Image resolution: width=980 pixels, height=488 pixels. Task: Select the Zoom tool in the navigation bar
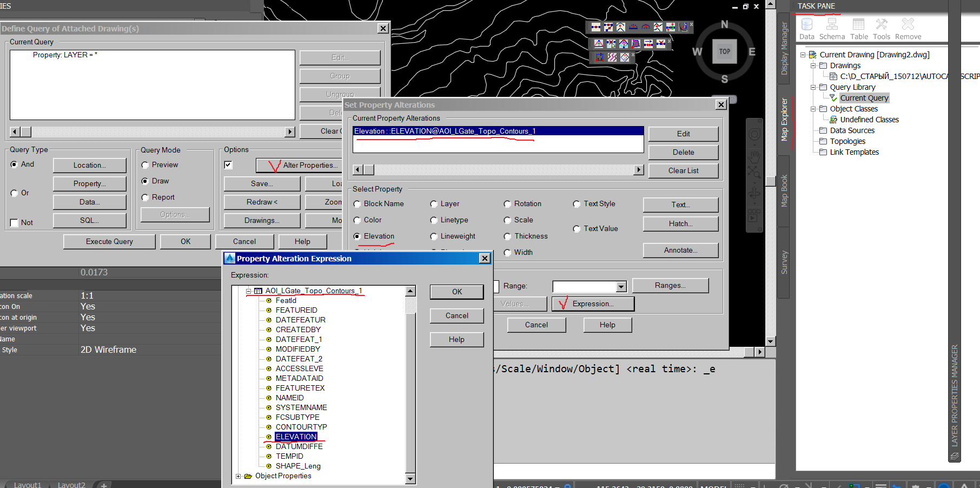[x=753, y=172]
